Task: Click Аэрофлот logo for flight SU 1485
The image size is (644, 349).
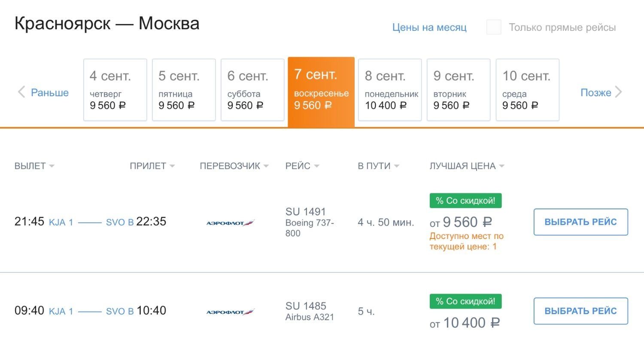Action: [231, 312]
